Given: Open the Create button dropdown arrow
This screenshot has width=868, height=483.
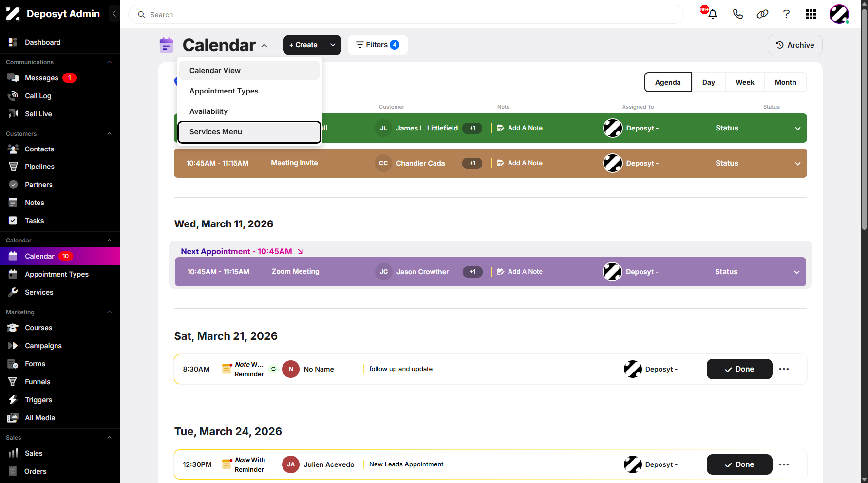Looking at the screenshot, I should [x=333, y=45].
